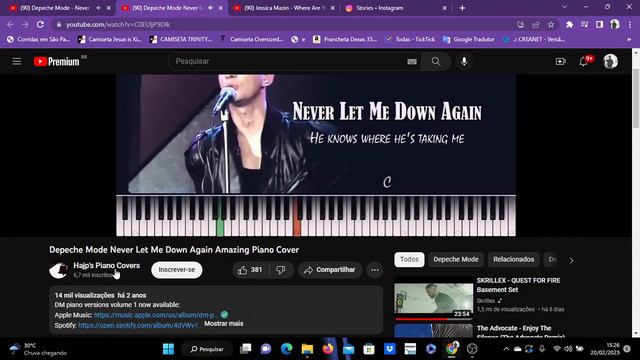Open the YouTube account avatar menu
The width and height of the screenshot is (640, 360).
pyautogui.click(x=611, y=62)
